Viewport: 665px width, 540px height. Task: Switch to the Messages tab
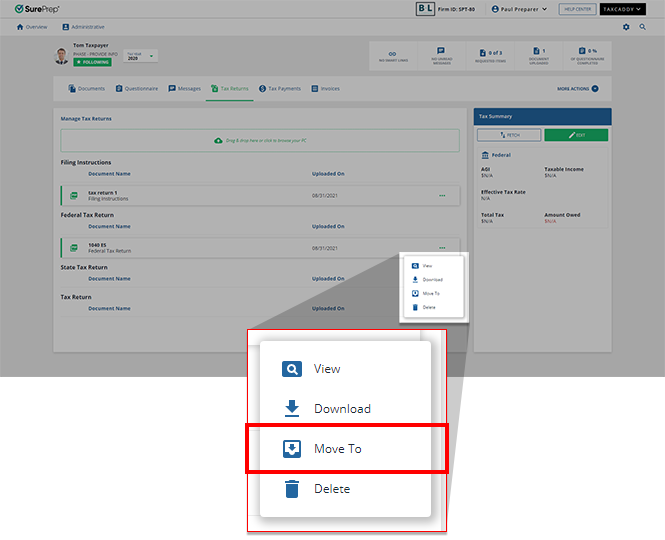[x=184, y=89]
